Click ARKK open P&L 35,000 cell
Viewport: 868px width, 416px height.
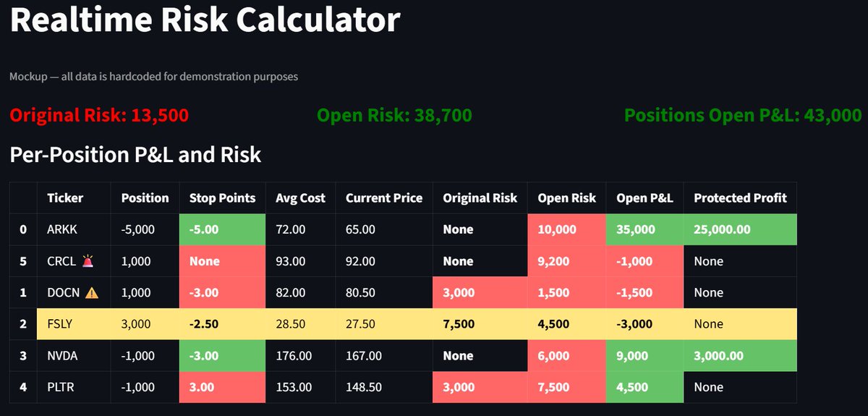pyautogui.click(x=645, y=229)
